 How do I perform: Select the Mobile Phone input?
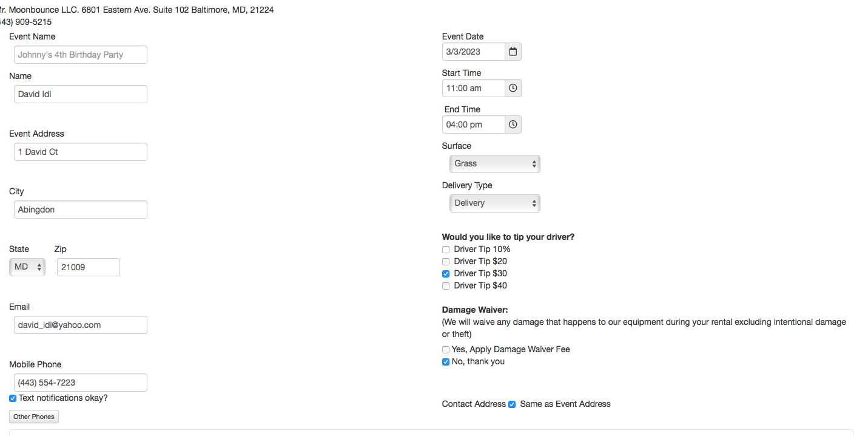[x=80, y=383]
